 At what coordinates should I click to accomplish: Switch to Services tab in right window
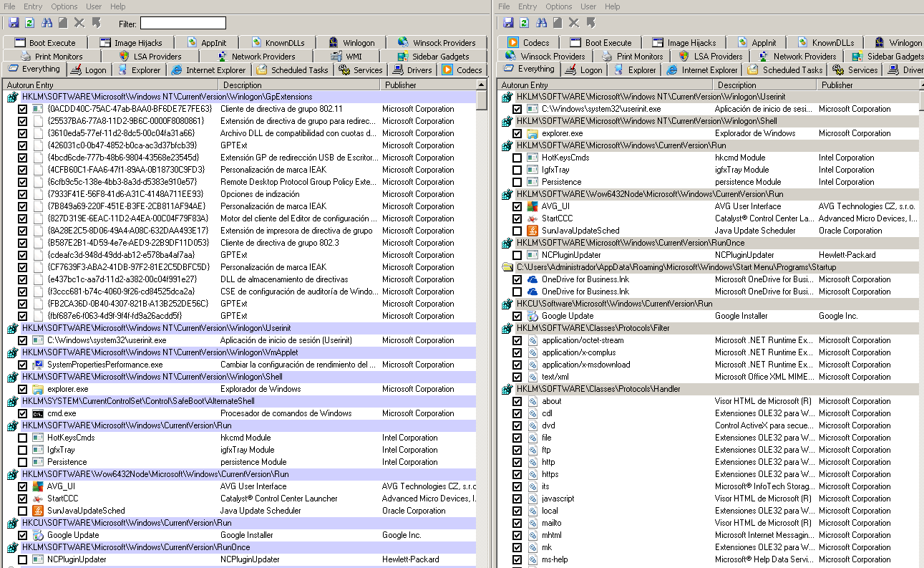coord(855,70)
